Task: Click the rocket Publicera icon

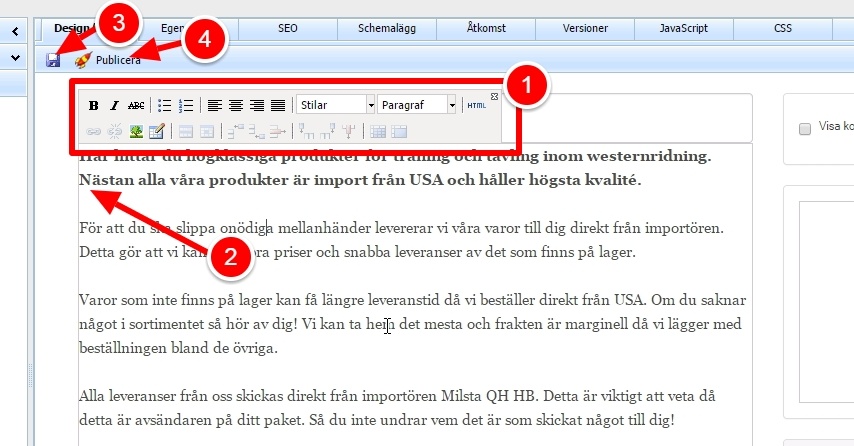Action: click(83, 60)
